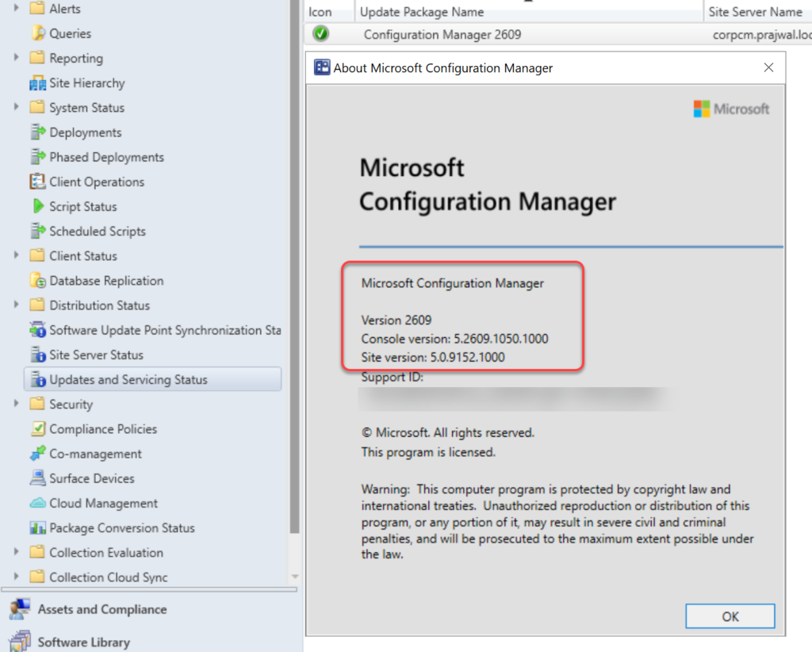
Task: Select the Surface Devices tree item
Action: [x=92, y=478]
